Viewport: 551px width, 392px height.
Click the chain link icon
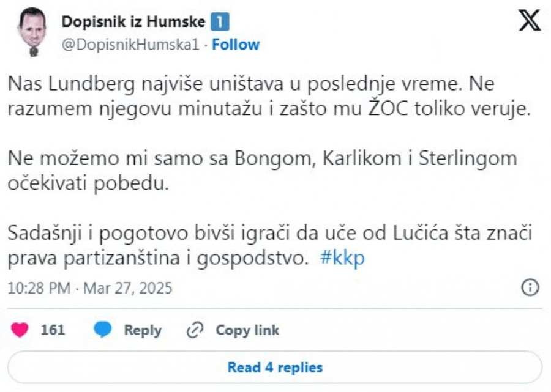[195, 330]
